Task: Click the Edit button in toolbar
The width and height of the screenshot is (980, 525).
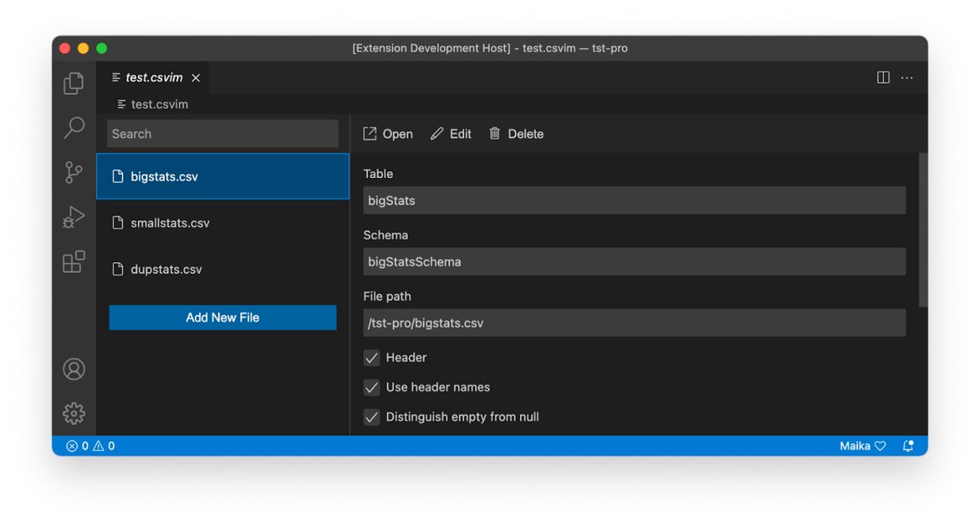Action: [x=451, y=134]
